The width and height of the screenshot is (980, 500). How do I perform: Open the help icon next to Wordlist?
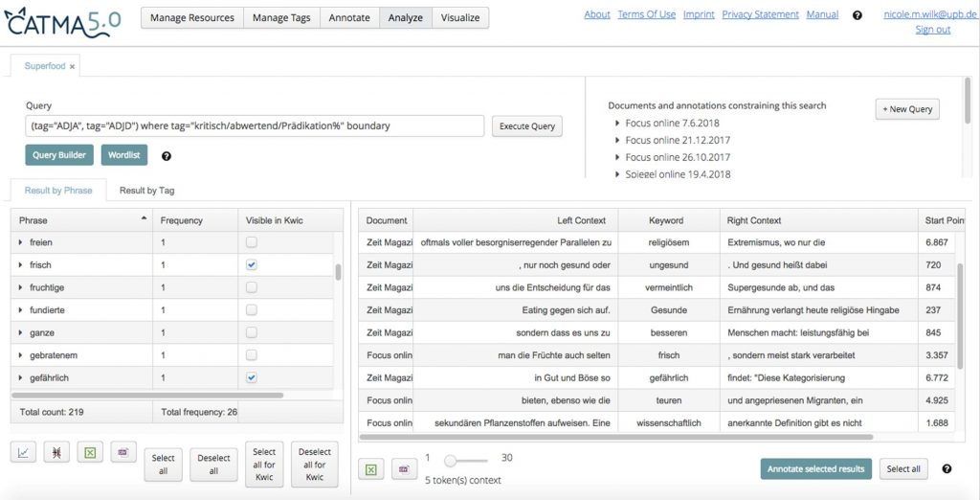pyautogui.click(x=167, y=156)
